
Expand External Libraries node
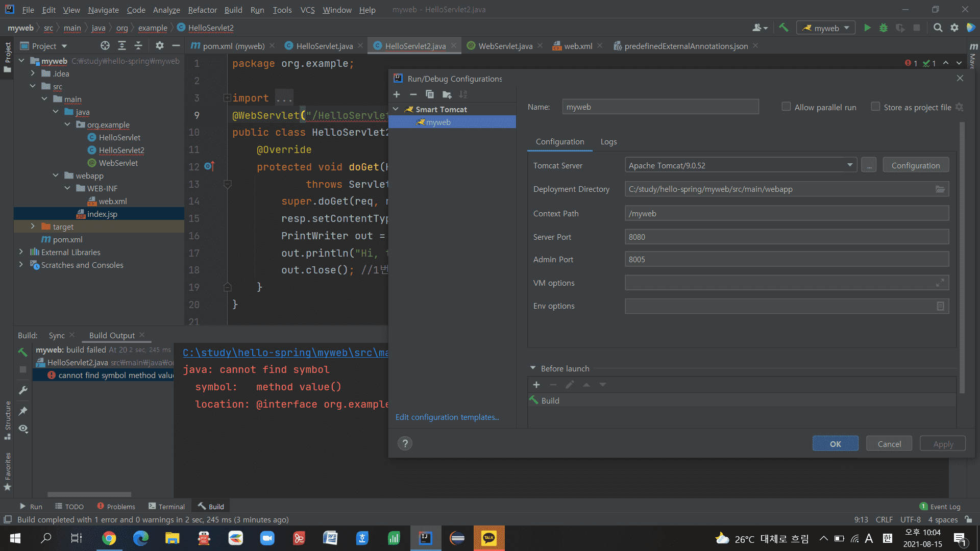coord(21,252)
